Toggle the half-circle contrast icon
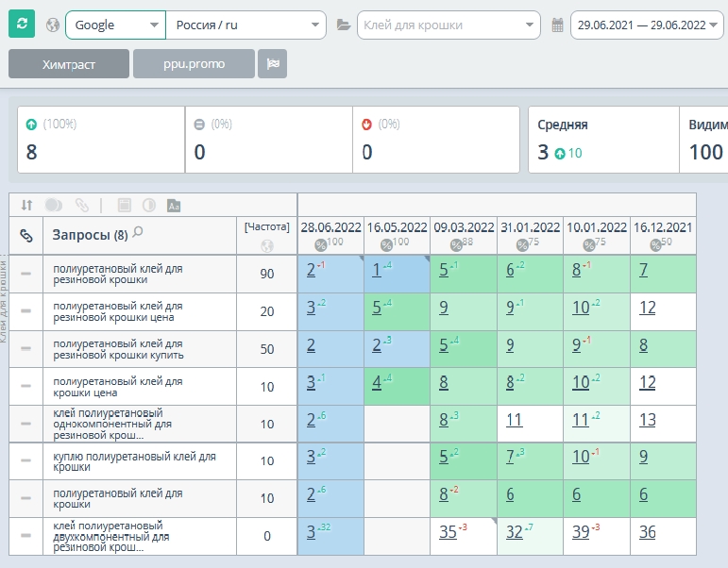The width and height of the screenshot is (728, 568). 149,205
